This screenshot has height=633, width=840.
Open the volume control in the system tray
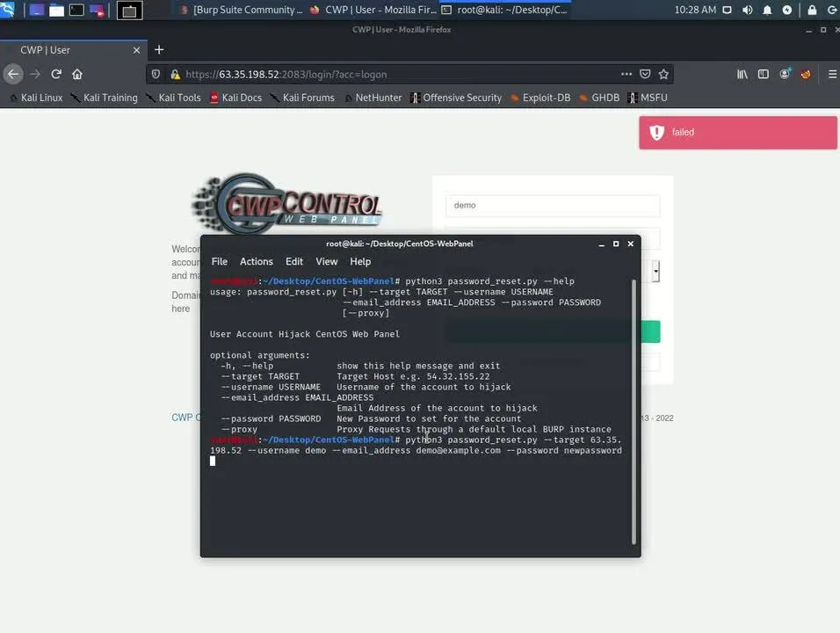[x=748, y=10]
